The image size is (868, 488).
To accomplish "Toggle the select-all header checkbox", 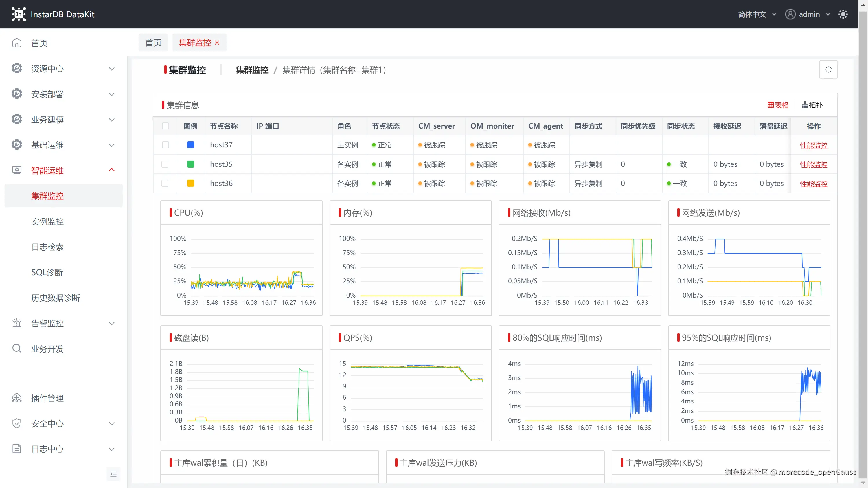I will [165, 126].
